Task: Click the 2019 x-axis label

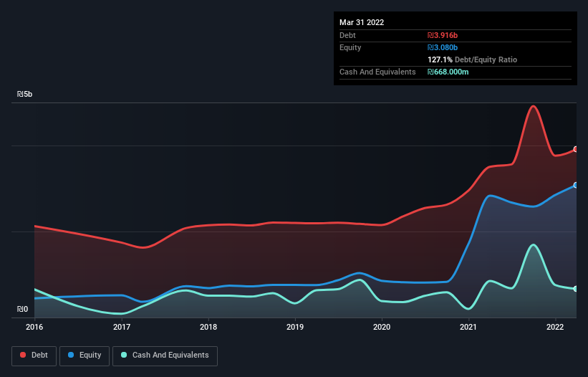Action: pos(295,327)
